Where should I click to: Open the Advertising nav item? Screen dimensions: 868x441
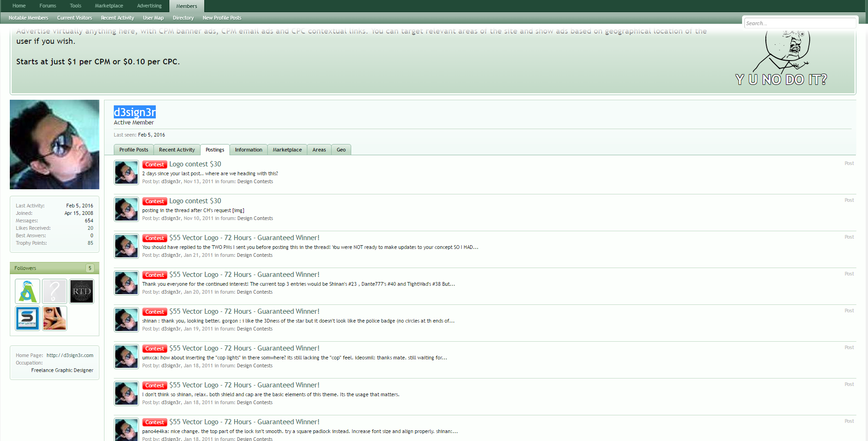(x=149, y=6)
